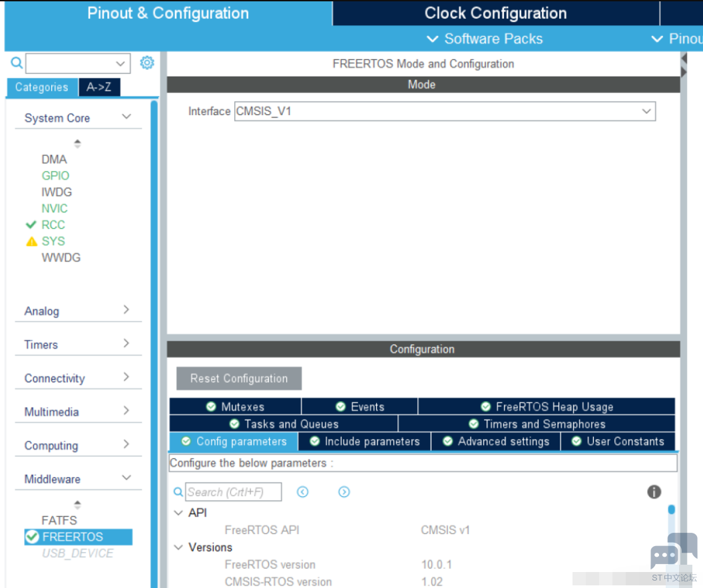Open the Include parameters tab
Image resolution: width=703 pixels, height=588 pixels.
[x=365, y=442]
